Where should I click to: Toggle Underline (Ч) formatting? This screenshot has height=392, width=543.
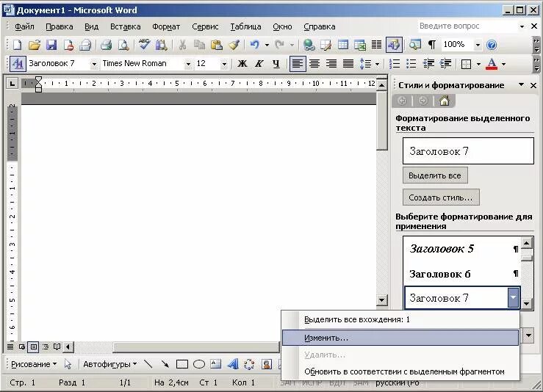pyautogui.click(x=276, y=64)
